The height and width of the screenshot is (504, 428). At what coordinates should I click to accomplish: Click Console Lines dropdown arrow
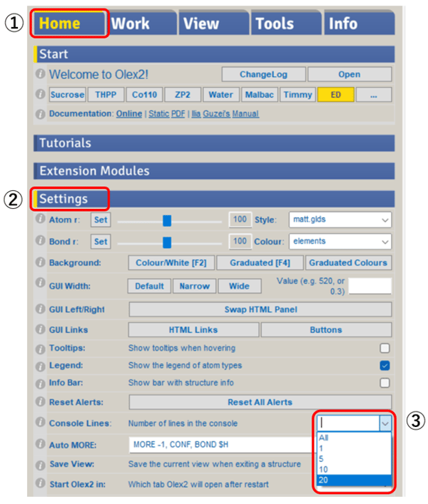[x=385, y=423]
